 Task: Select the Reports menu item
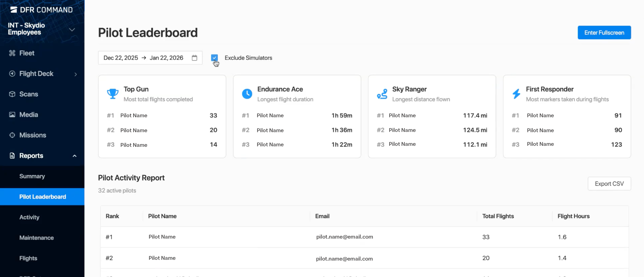(31, 155)
